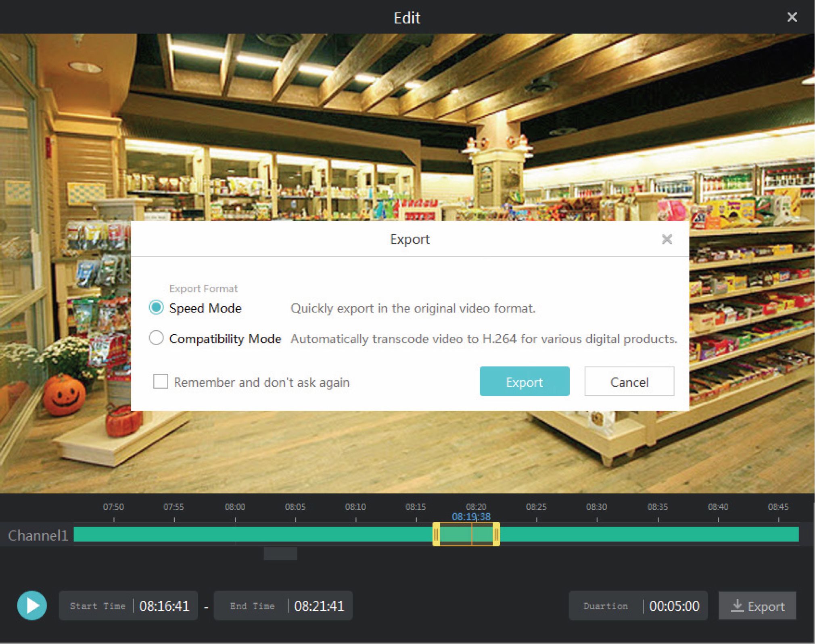Click the play button
This screenshot has height=644, width=815.
coord(32,605)
